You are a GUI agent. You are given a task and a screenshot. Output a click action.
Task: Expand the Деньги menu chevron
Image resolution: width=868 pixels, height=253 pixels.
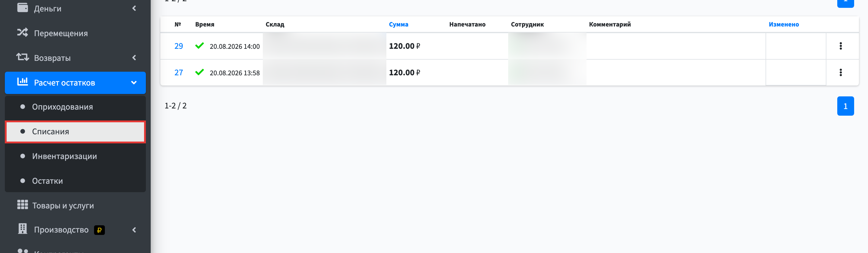tap(134, 8)
